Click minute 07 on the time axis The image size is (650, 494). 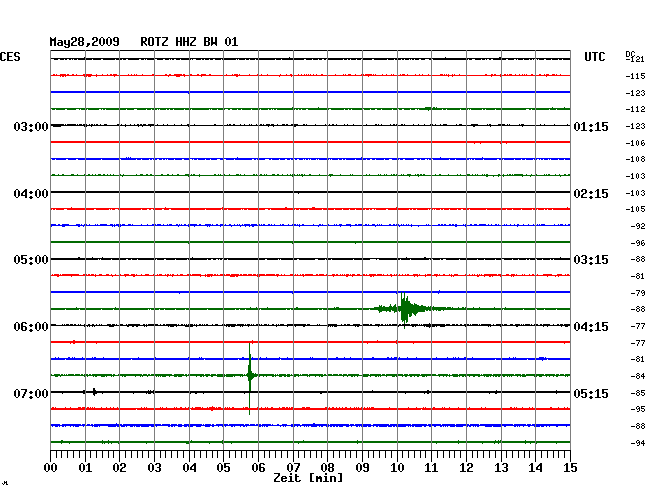(x=293, y=467)
